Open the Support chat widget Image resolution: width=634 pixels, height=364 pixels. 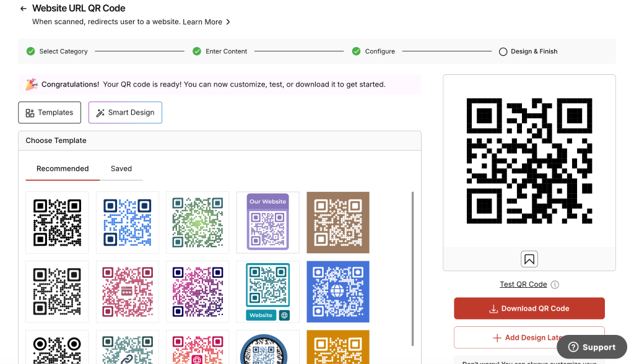click(x=592, y=347)
